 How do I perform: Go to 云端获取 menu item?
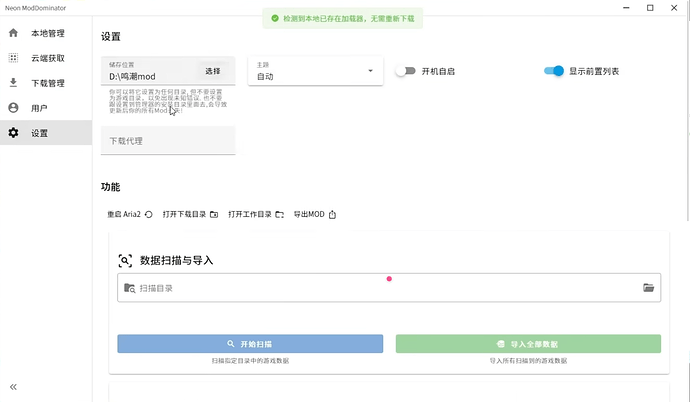tap(46, 58)
